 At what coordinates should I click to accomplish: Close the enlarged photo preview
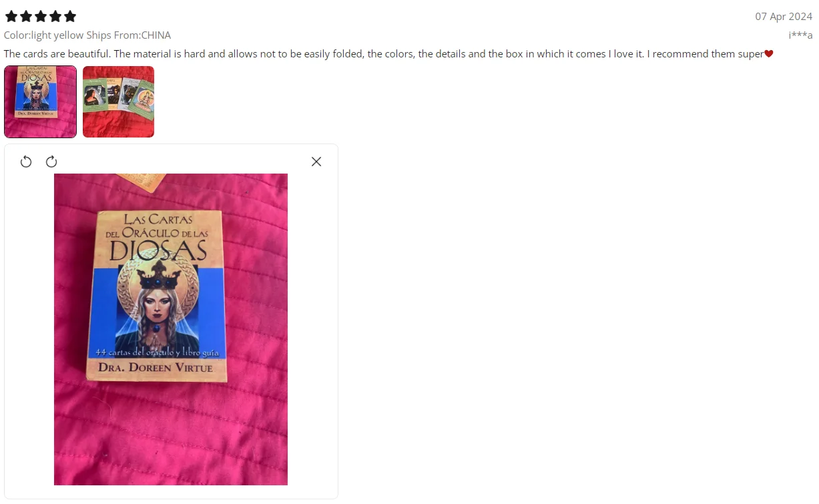point(316,162)
